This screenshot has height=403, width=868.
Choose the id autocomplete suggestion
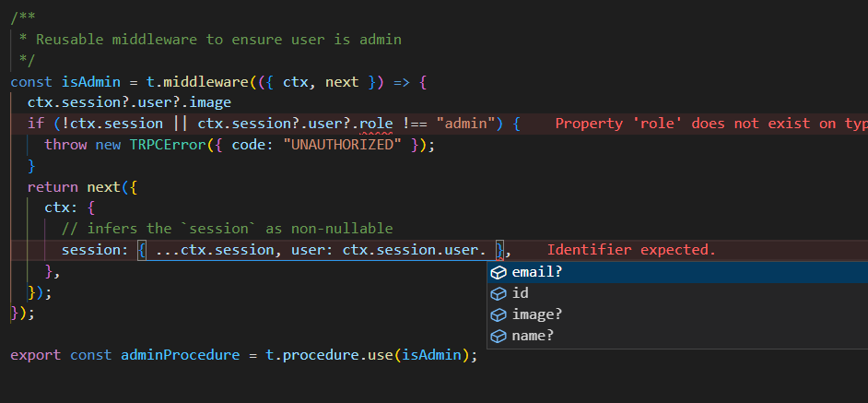(520, 293)
